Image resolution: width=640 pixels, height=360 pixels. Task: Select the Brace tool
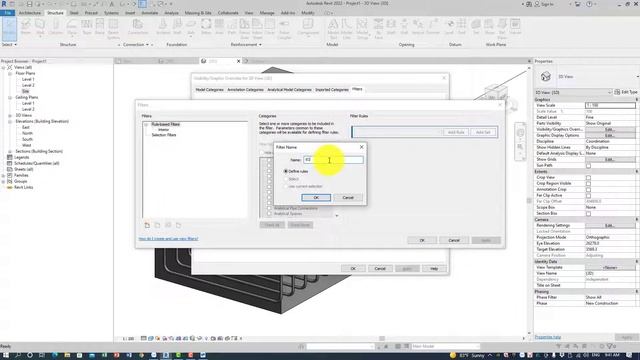[100, 28]
